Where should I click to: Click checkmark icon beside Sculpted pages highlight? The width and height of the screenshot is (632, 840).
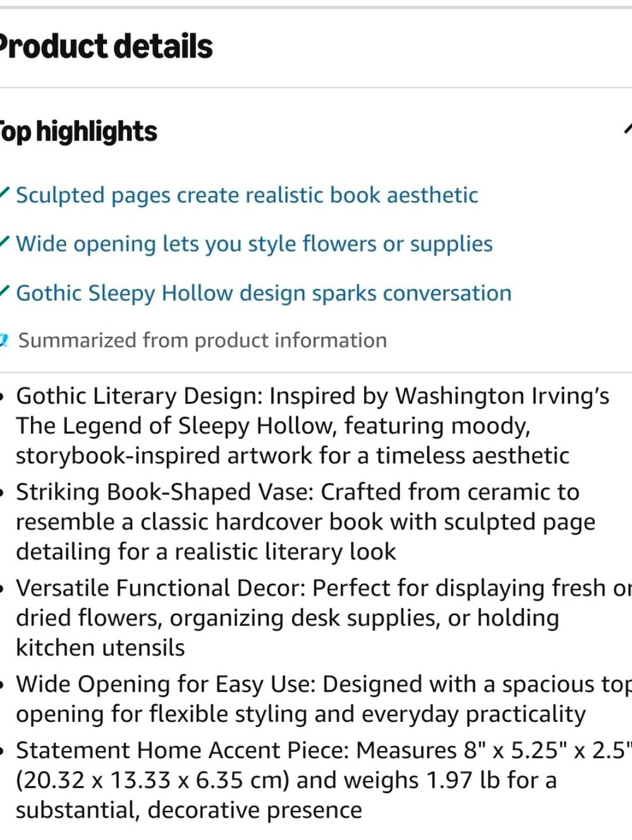pos(4,192)
